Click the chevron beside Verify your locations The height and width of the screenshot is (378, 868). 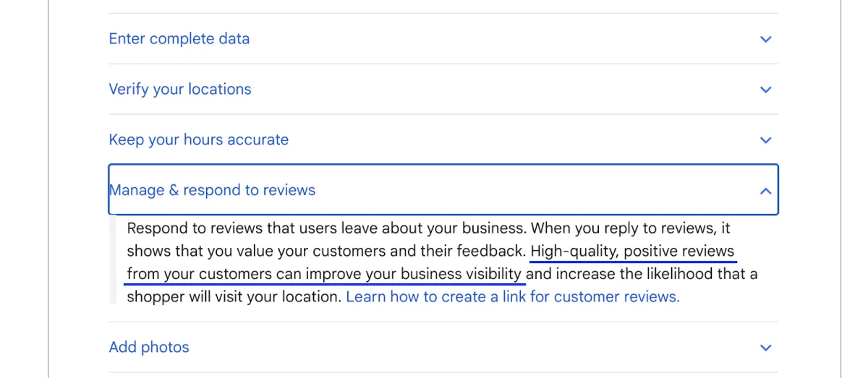(x=766, y=90)
